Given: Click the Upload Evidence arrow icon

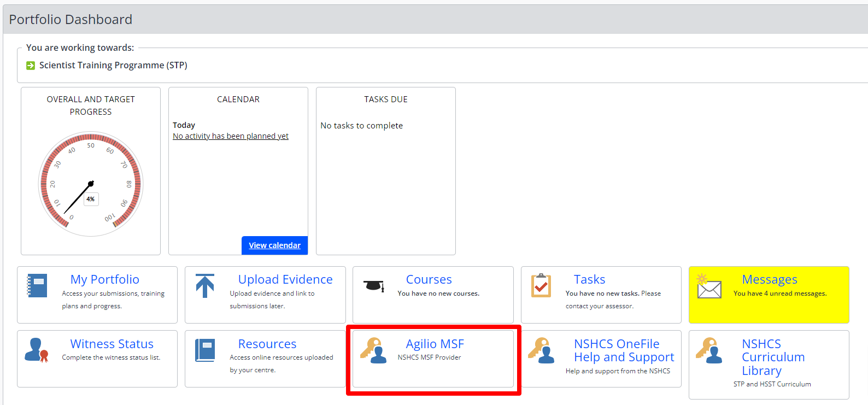Looking at the screenshot, I should 205,286.
